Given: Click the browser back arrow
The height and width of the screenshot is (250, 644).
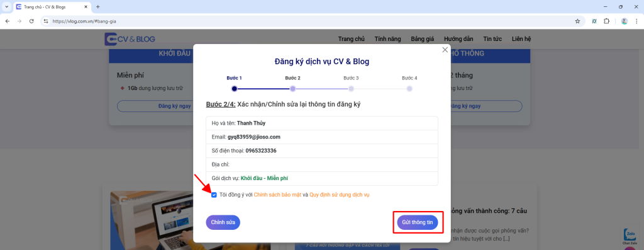Looking at the screenshot, I should tap(8, 21).
